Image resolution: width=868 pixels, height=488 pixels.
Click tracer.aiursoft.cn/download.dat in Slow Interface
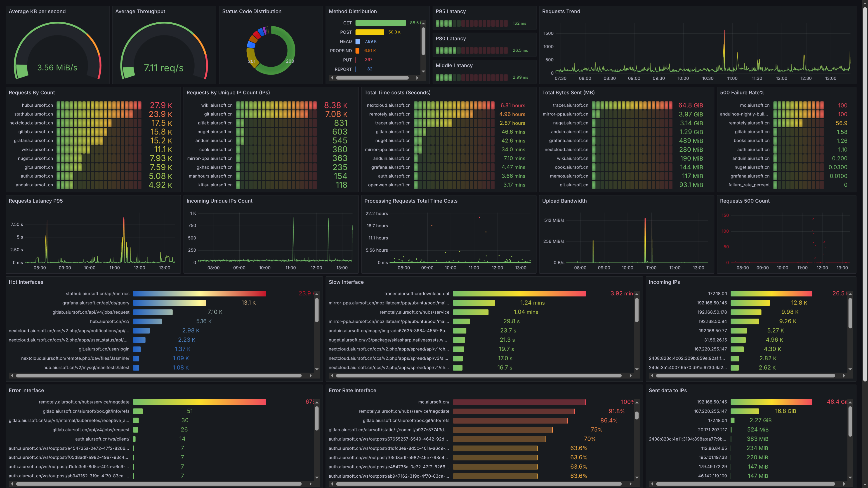(x=416, y=294)
